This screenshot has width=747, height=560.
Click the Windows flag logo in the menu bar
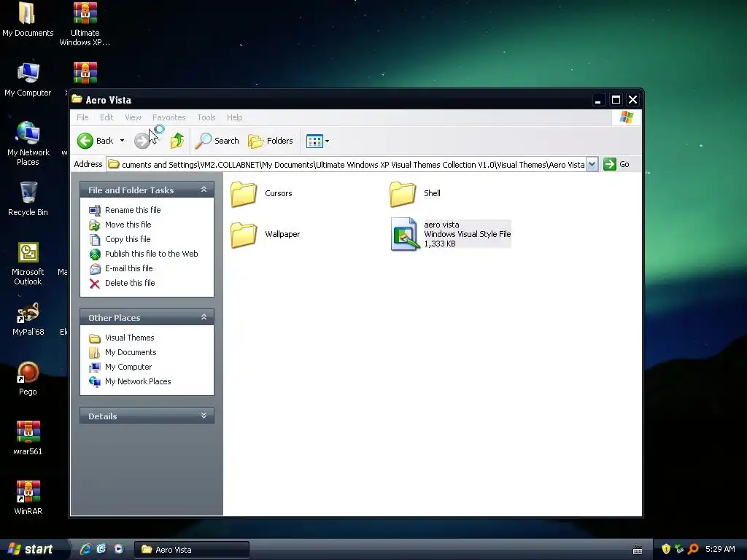(627, 117)
